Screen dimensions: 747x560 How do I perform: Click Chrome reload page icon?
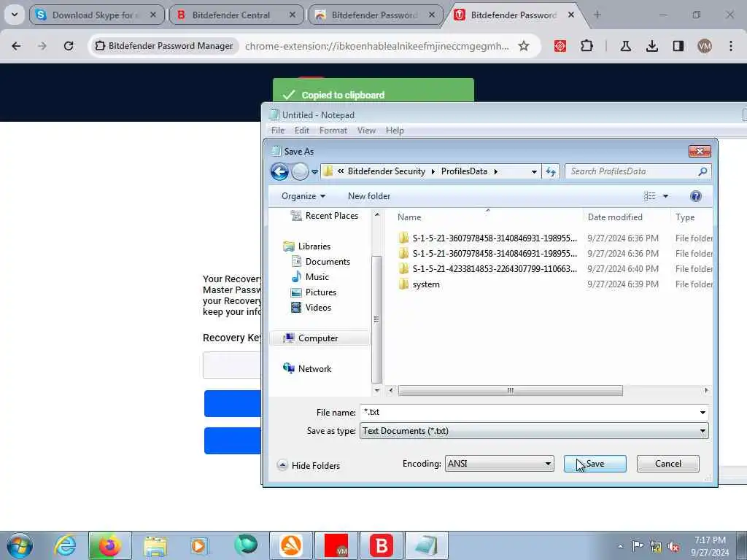69,46
